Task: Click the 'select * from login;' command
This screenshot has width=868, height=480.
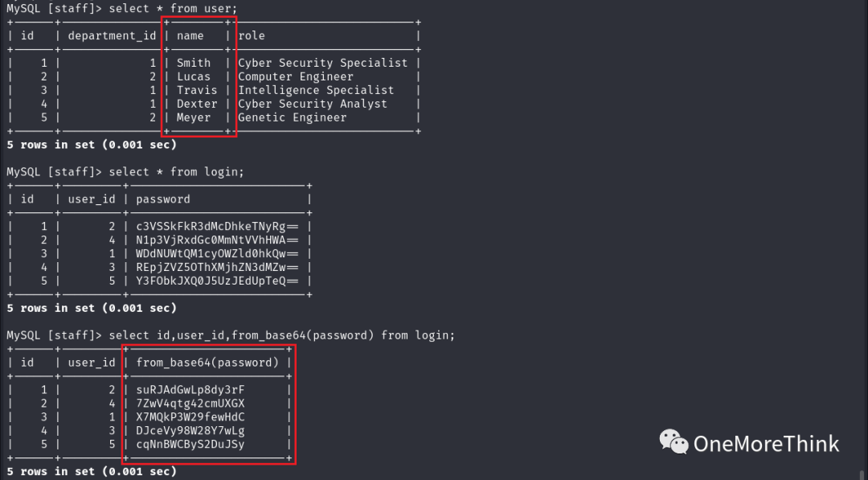Action: [x=177, y=171]
